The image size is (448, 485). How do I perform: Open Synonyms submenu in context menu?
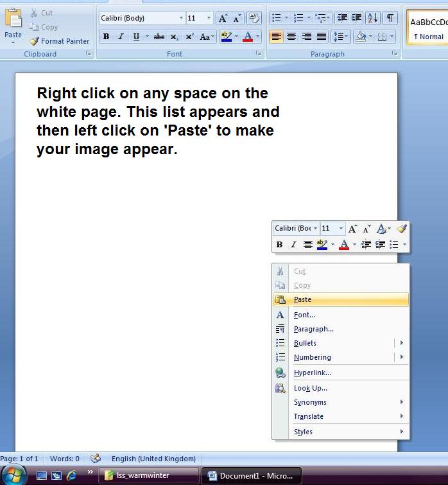pyautogui.click(x=341, y=402)
